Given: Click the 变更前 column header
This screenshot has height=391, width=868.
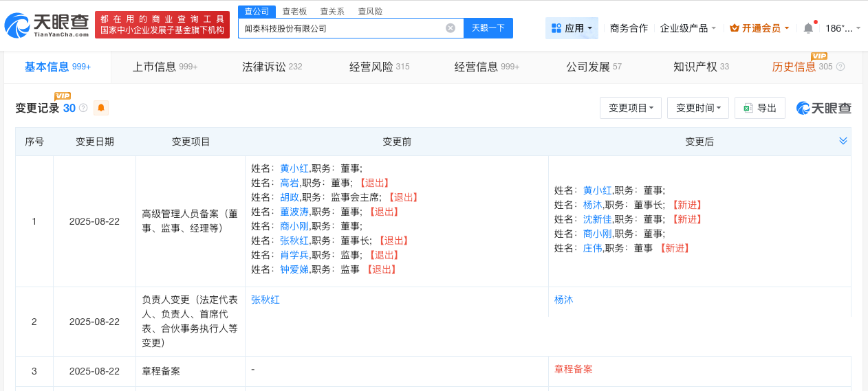Looking at the screenshot, I should pos(397,142).
